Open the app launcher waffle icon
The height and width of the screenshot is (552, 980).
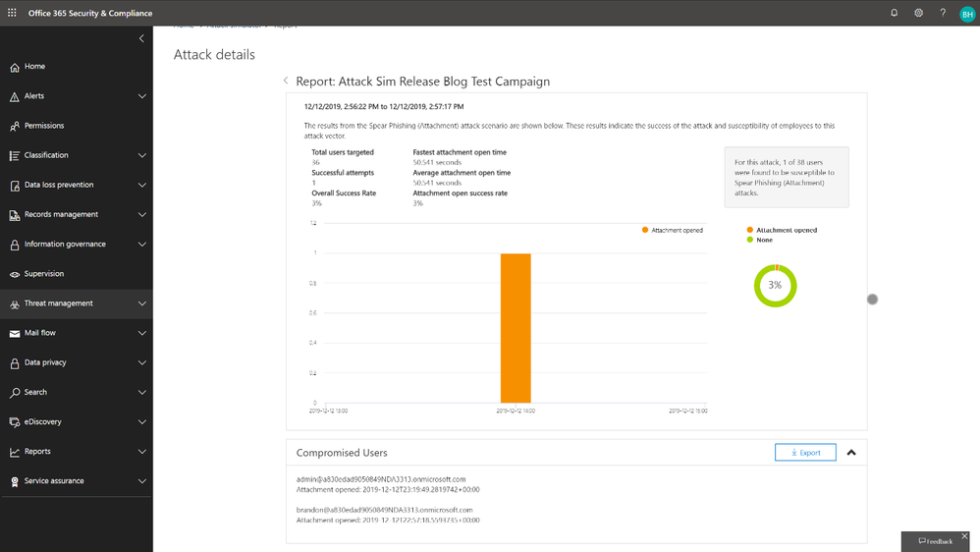click(12, 13)
